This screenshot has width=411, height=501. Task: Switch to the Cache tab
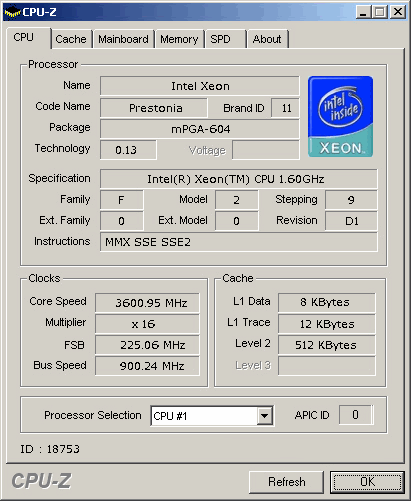pyautogui.click(x=71, y=39)
